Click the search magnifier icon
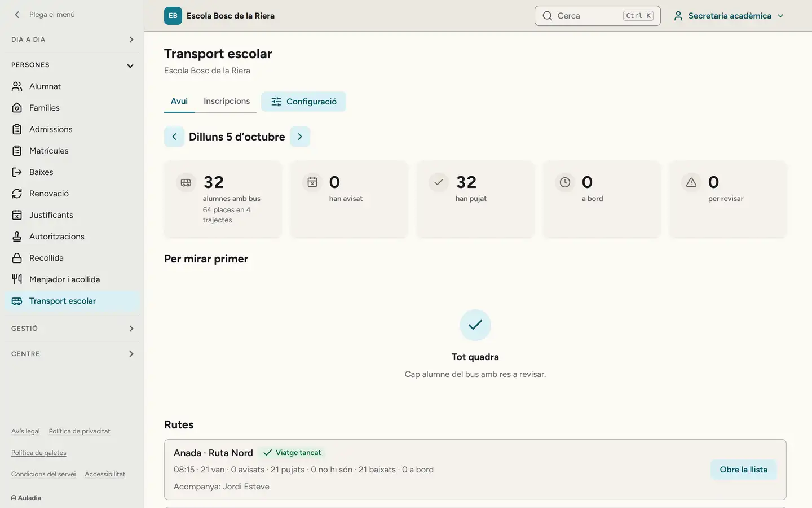The height and width of the screenshot is (508, 812). (548, 16)
